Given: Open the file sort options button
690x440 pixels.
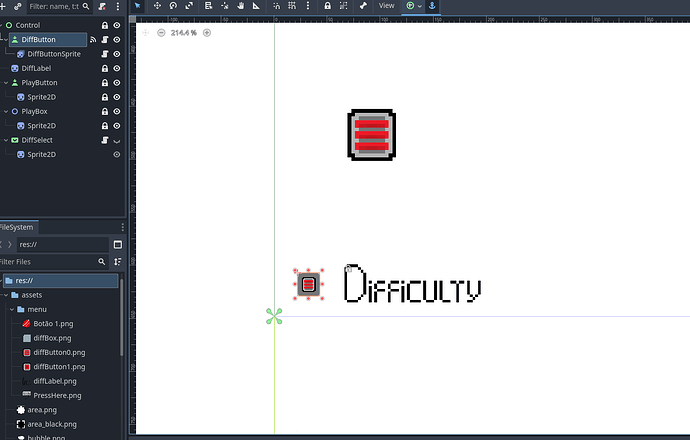Looking at the screenshot, I should (117, 262).
